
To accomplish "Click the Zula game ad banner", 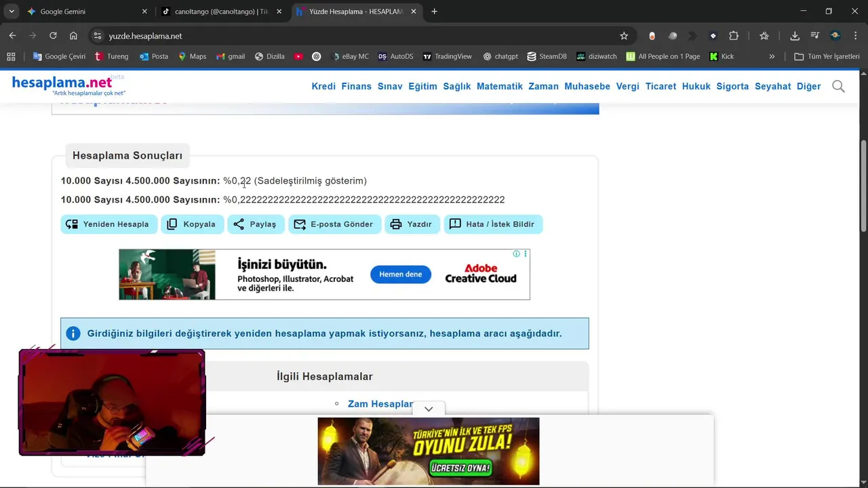I will pos(429,451).
